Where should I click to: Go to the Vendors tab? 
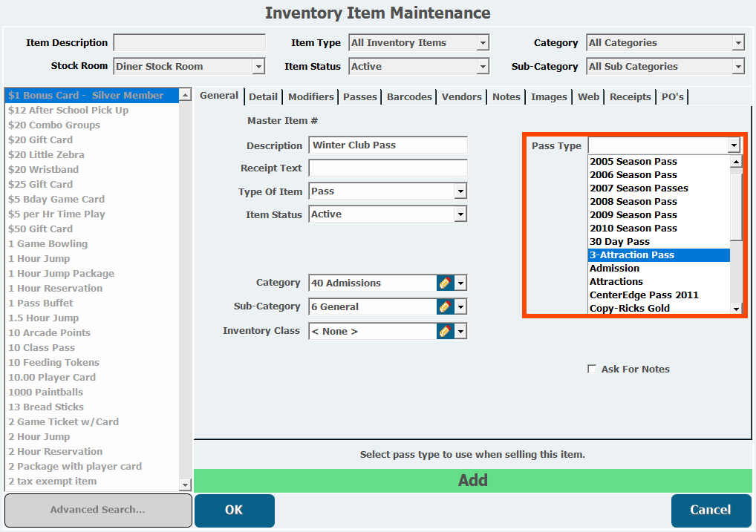(x=462, y=96)
